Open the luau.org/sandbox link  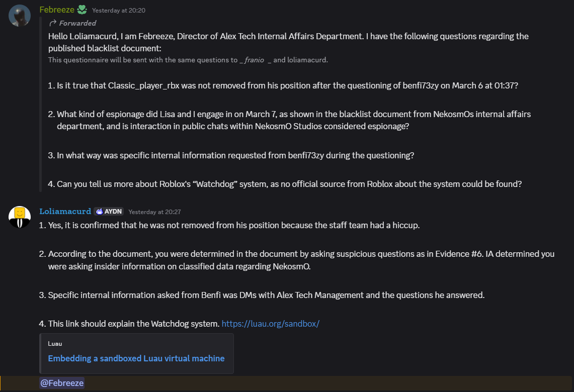[271, 324]
